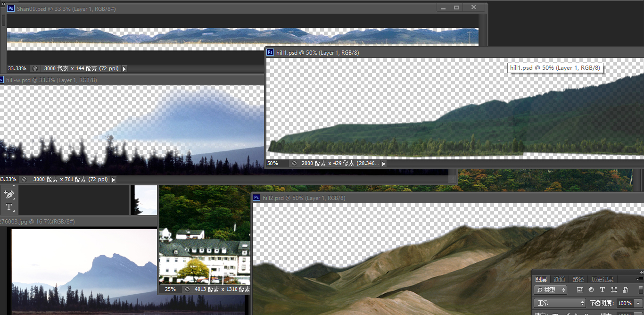
Task: Filter layers by shape layer icon
Action: (x=614, y=290)
